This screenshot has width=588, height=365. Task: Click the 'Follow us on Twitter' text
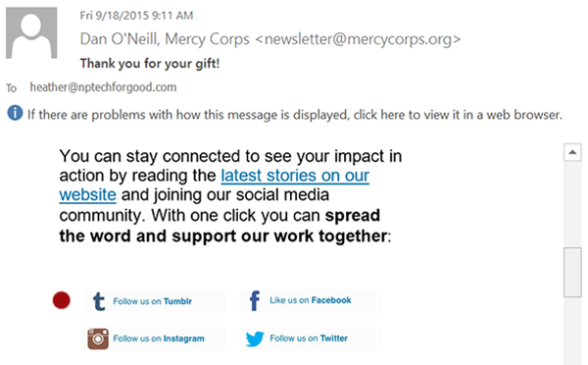point(309,338)
